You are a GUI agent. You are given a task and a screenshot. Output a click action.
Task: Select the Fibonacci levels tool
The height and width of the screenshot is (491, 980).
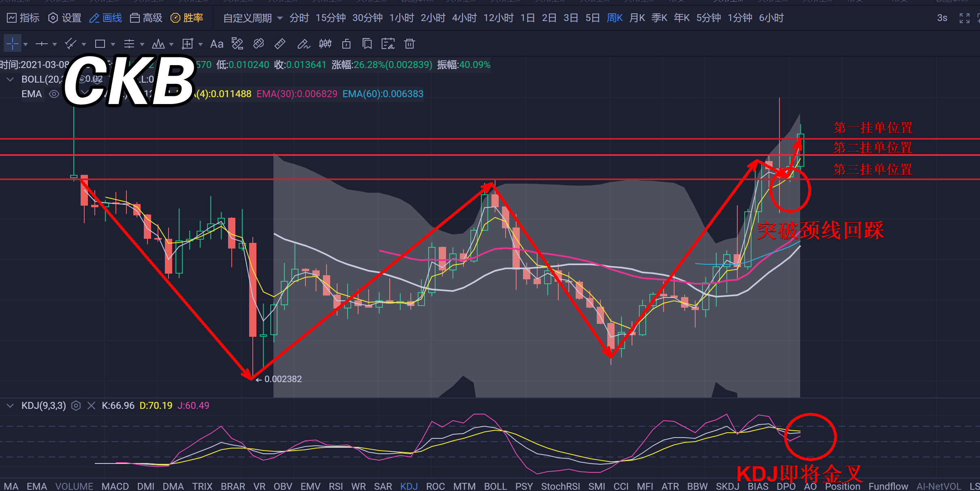(129, 44)
